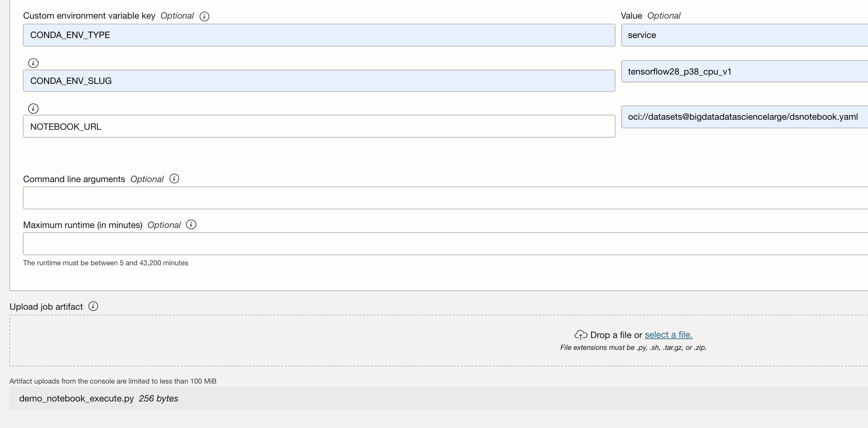Select the dsnotebook.yaml oci URL value field
The height and width of the screenshot is (428, 868).
(x=743, y=116)
